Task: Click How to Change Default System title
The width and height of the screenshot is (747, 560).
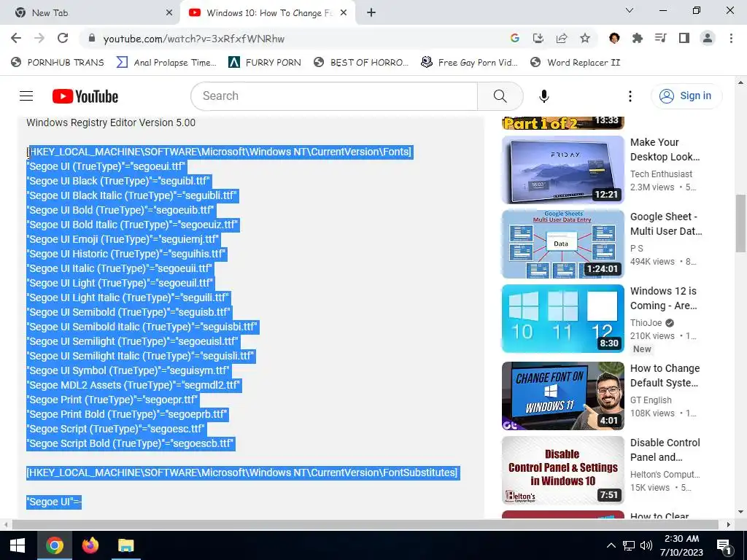Action: pos(665,376)
